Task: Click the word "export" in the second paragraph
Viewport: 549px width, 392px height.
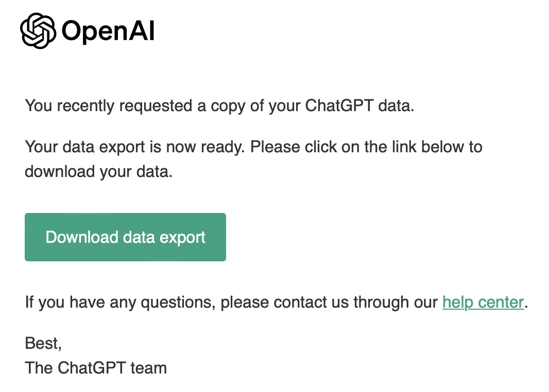Action: [x=122, y=148]
